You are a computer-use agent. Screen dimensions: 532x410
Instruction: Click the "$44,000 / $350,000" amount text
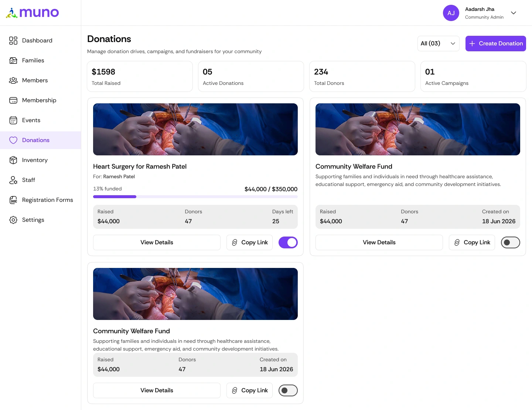click(x=271, y=189)
